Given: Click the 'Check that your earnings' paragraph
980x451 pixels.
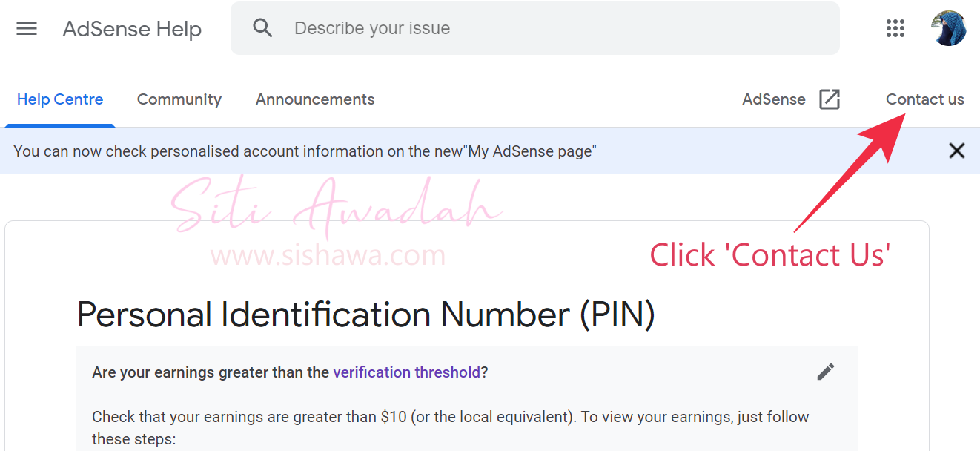Looking at the screenshot, I should click(451, 427).
